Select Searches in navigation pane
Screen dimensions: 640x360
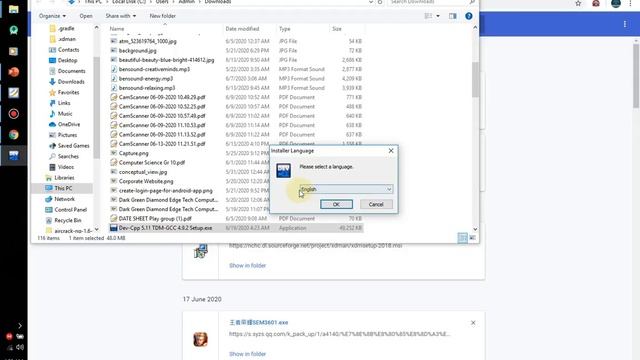tap(64, 156)
